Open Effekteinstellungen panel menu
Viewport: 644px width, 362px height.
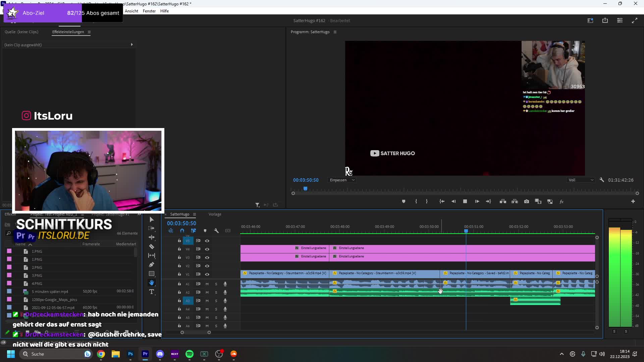pyautogui.click(x=89, y=32)
